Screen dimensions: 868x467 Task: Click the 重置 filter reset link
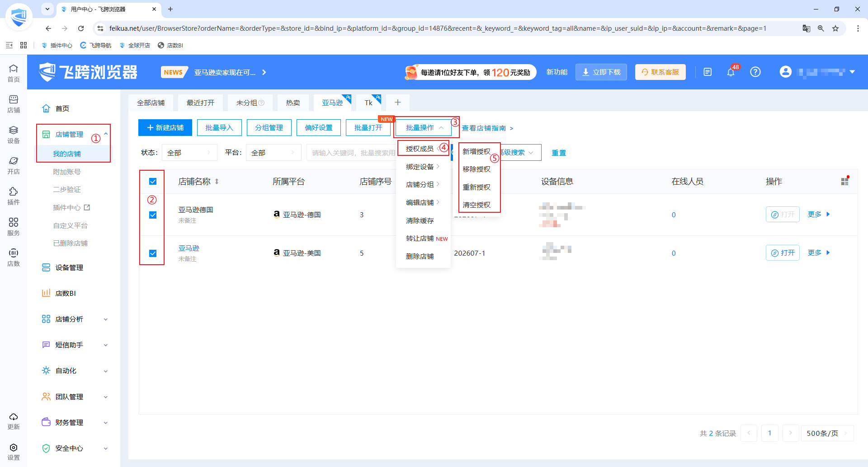559,153
